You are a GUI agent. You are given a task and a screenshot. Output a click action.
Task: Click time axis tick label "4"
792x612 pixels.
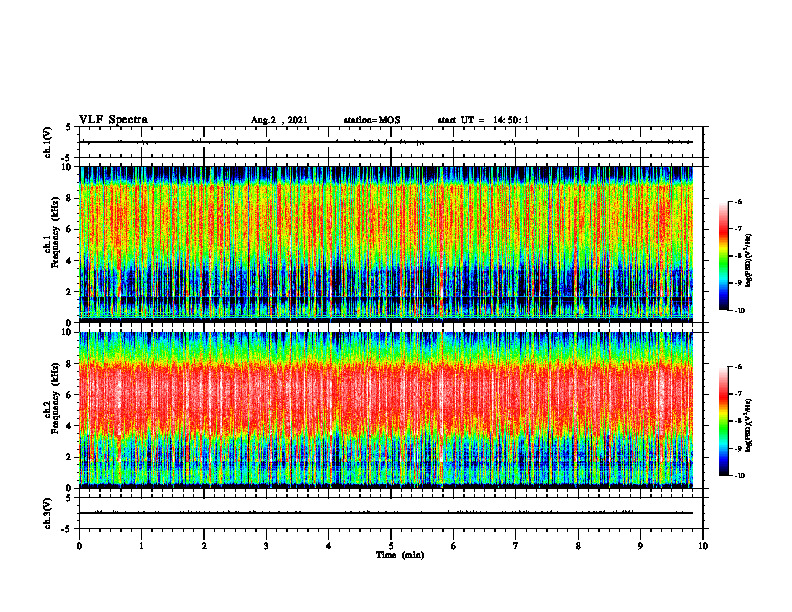[329, 546]
